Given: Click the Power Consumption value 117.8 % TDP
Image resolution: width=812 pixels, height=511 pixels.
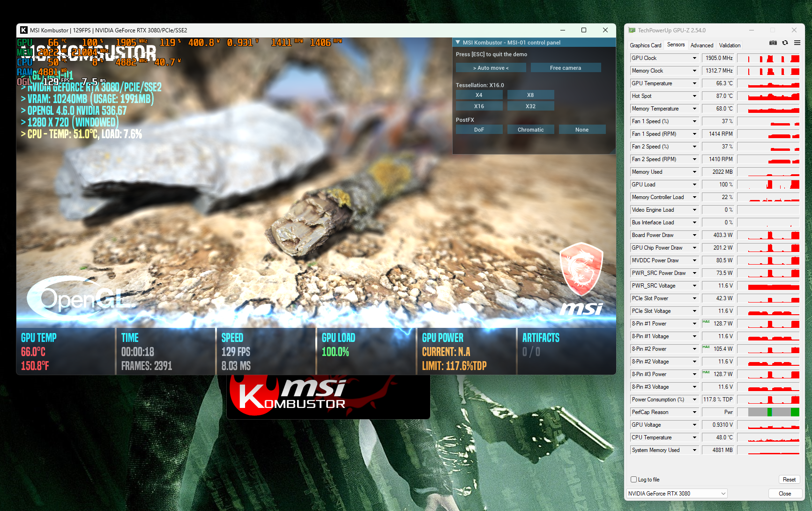Looking at the screenshot, I should [x=718, y=400].
